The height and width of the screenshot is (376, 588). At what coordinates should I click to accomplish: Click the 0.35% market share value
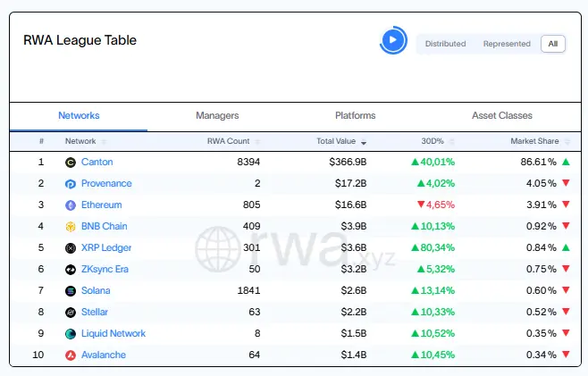coord(542,333)
